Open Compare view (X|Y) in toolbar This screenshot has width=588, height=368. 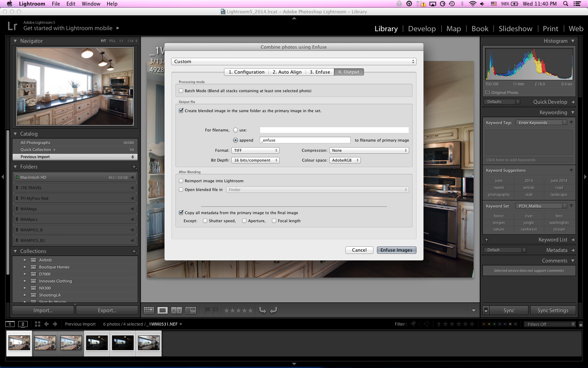click(x=176, y=310)
